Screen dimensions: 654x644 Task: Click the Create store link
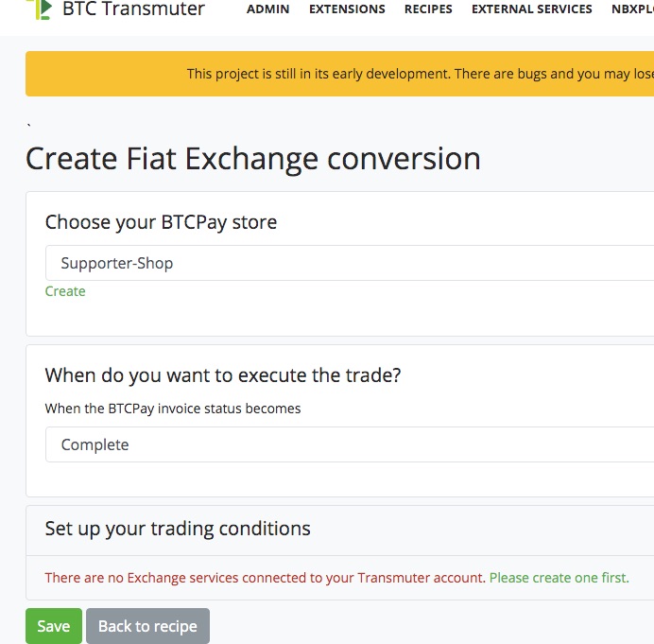pyautogui.click(x=65, y=291)
